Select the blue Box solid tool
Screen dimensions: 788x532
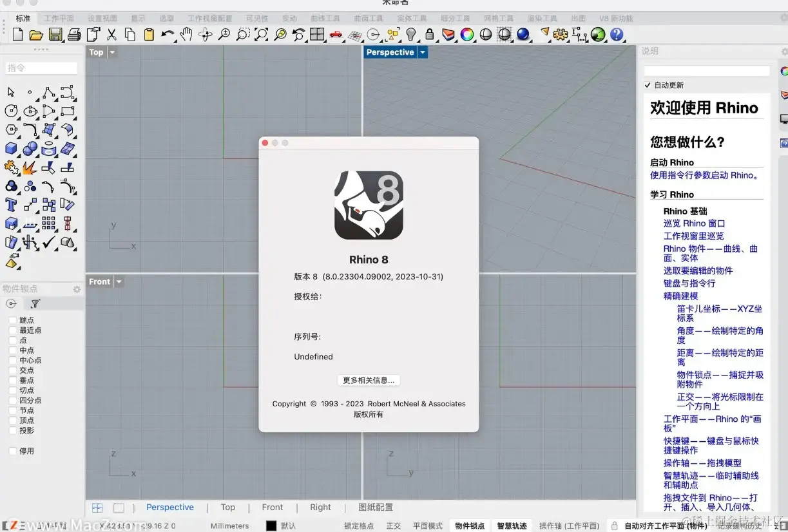tap(11, 149)
